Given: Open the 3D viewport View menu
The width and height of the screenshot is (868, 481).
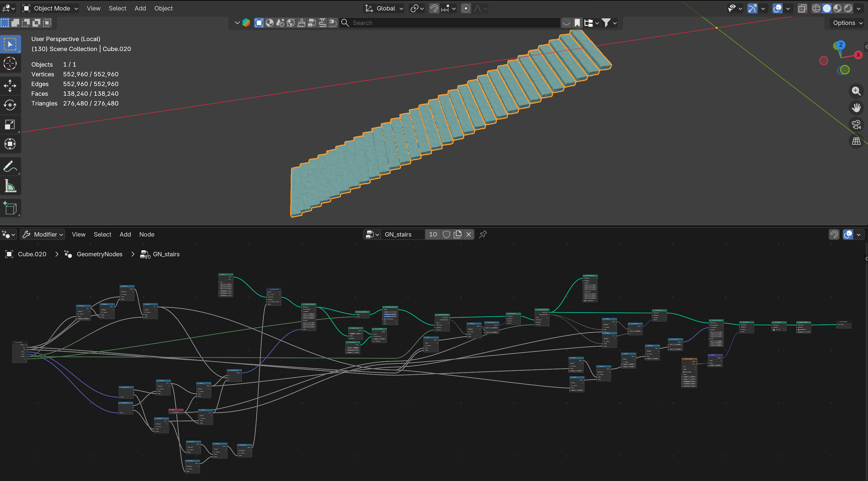Looking at the screenshot, I should (93, 8).
